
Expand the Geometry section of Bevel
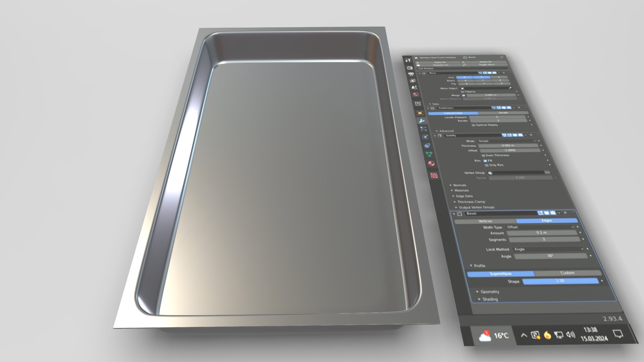point(490,292)
